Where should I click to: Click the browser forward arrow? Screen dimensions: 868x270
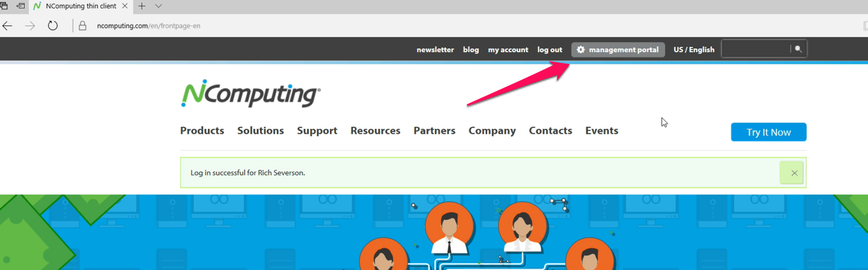click(30, 26)
